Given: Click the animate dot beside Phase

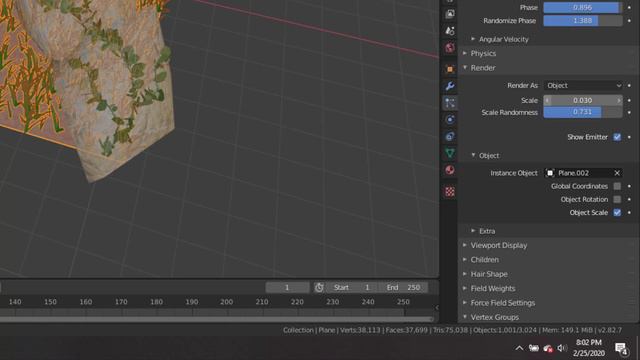Looking at the screenshot, I should tap(629, 7).
